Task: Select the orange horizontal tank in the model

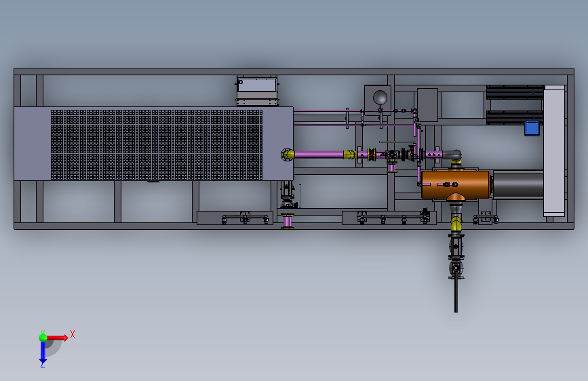Action: tap(456, 184)
